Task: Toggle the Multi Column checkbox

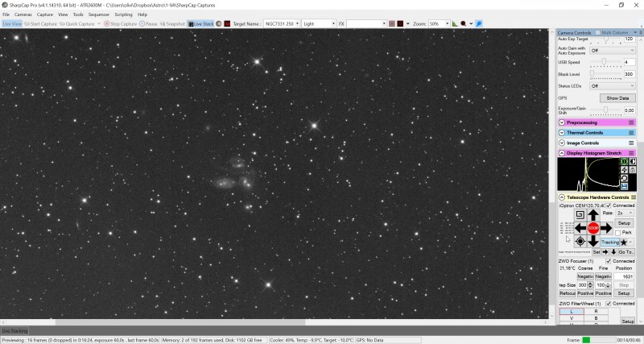Action: (597, 32)
